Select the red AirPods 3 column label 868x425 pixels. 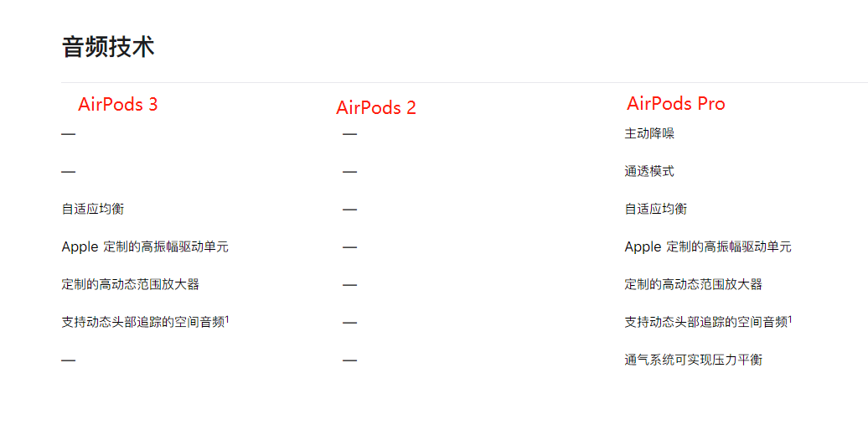point(118,105)
